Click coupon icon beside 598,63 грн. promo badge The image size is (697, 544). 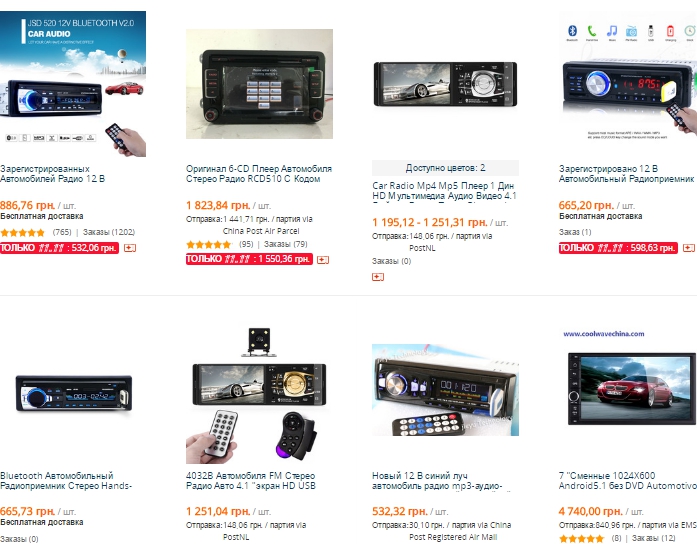[x=689, y=248]
